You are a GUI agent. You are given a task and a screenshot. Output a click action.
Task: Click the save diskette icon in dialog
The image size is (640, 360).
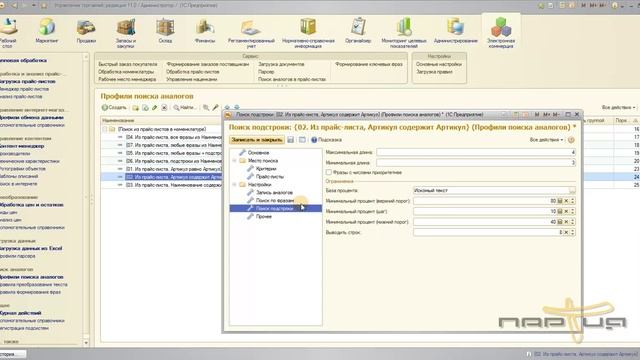(x=291, y=140)
